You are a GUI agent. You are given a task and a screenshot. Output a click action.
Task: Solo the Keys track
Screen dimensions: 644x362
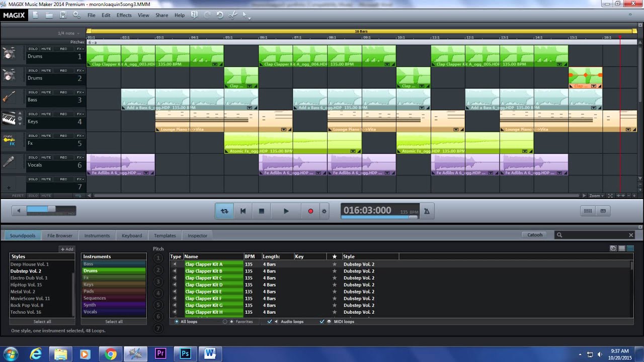coord(33,114)
